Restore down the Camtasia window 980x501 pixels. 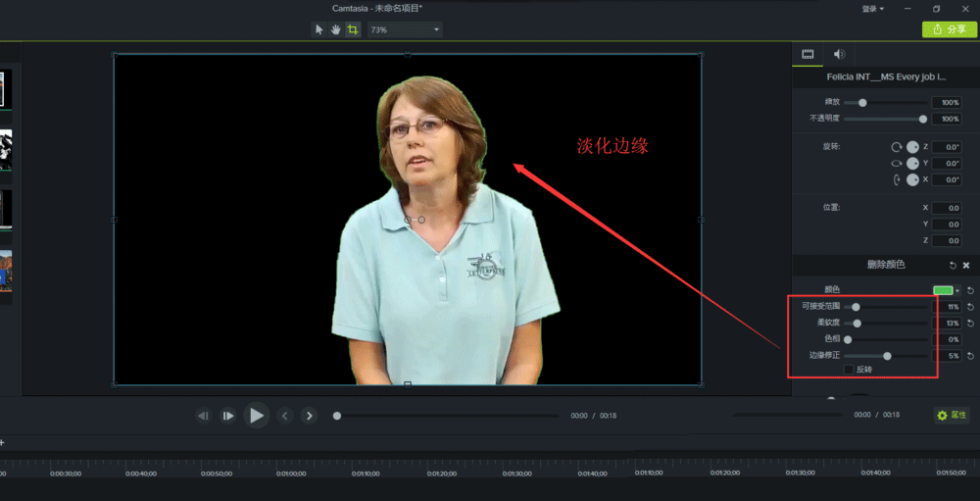pos(936,9)
